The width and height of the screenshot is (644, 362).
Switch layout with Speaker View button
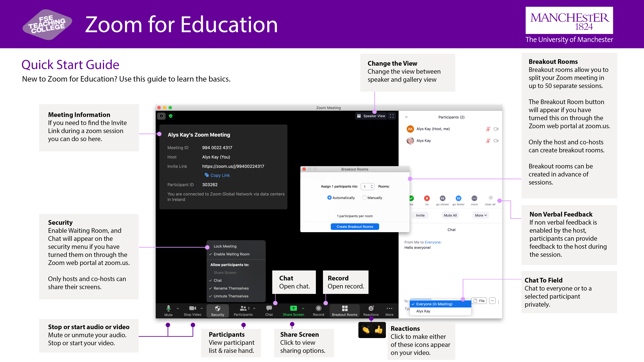(x=371, y=116)
